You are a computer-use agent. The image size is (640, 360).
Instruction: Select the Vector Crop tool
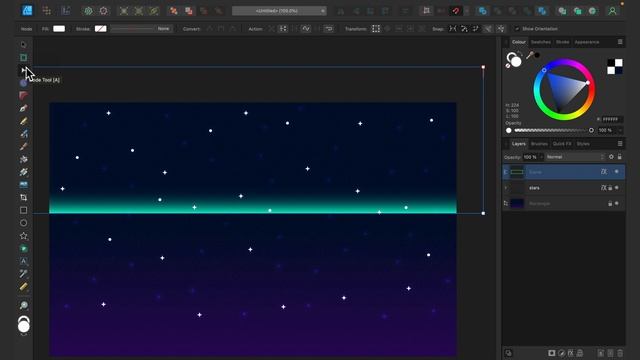click(x=24, y=198)
